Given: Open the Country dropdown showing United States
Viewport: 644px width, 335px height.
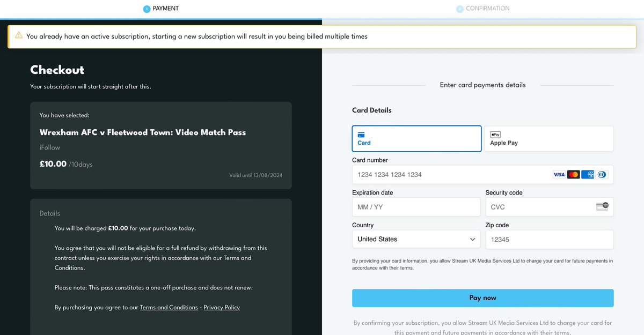Looking at the screenshot, I should click(416, 239).
